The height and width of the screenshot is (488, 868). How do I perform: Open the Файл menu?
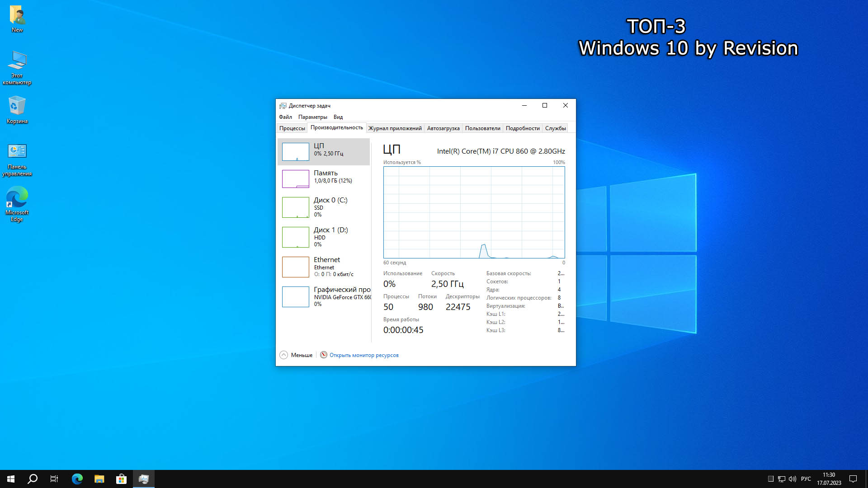(285, 117)
